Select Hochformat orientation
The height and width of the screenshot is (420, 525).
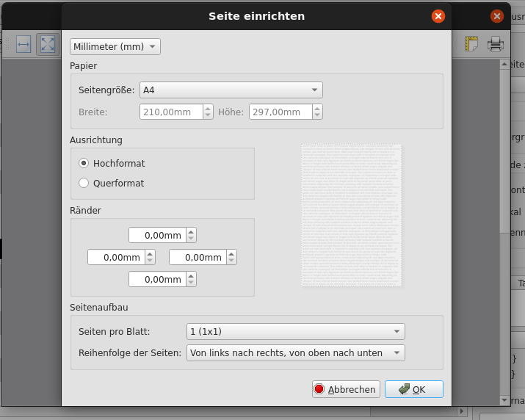(x=84, y=163)
